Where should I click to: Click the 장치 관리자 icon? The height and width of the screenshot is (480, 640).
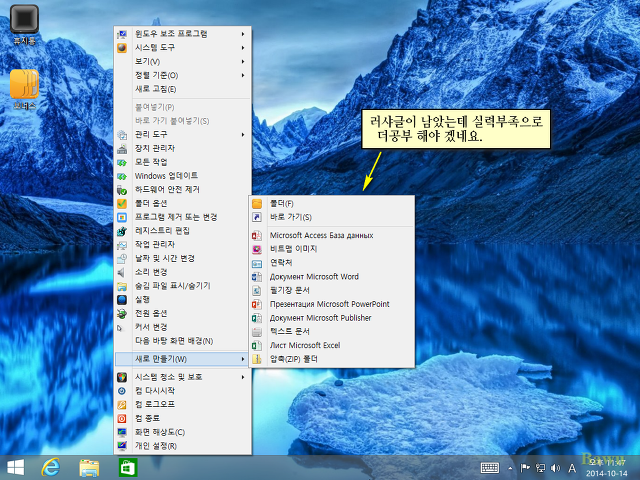(x=122, y=149)
